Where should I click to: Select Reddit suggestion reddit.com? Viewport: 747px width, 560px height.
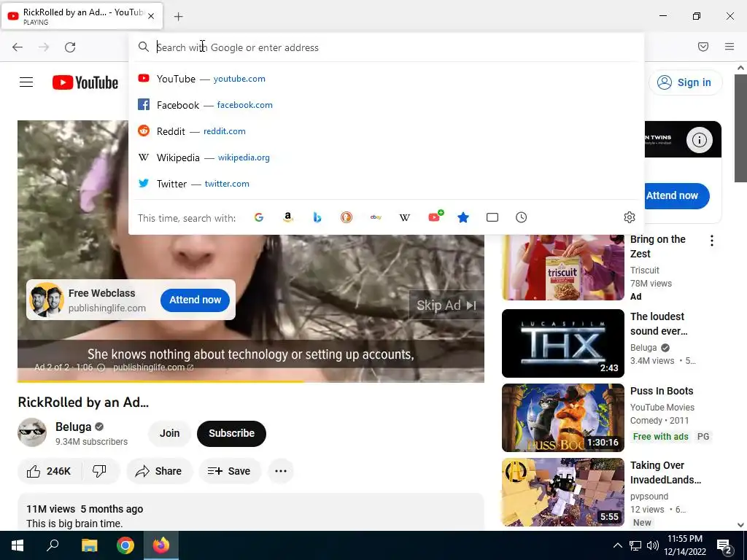click(x=386, y=131)
